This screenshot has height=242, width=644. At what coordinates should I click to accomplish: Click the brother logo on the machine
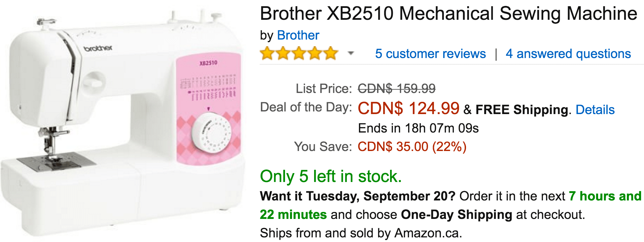pos(98,48)
